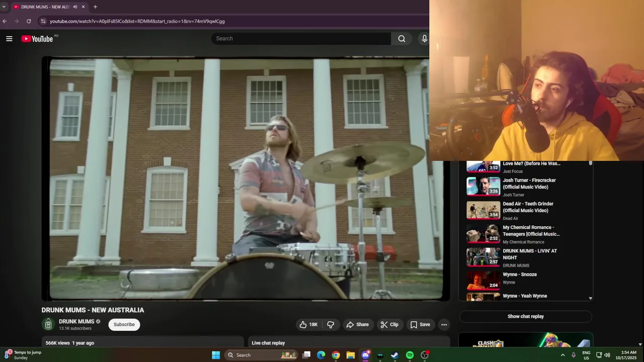Open the YouTube guide hamburger menu
The width and height of the screenshot is (644, 362).
click(x=9, y=39)
